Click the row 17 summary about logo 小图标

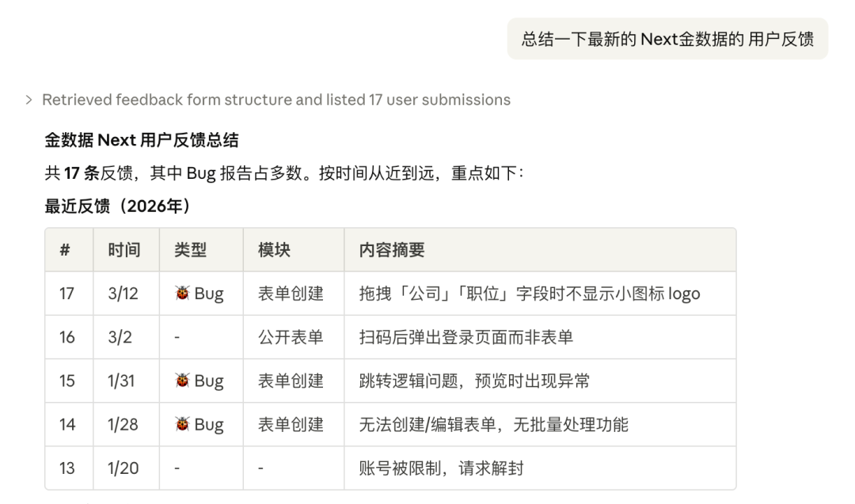529,294
